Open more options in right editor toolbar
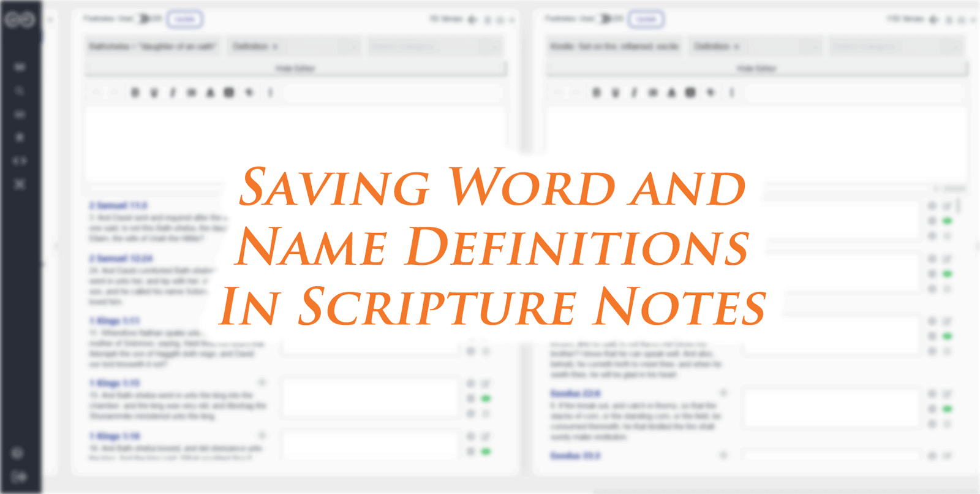 click(x=731, y=93)
